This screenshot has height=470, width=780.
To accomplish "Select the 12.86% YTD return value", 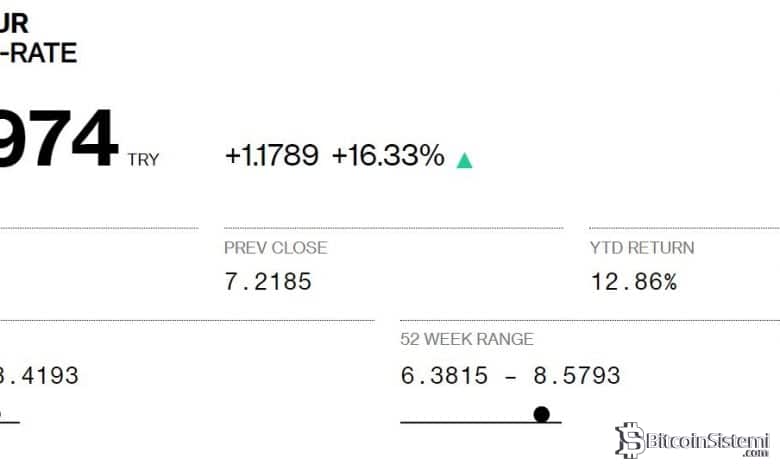I will (x=633, y=281).
